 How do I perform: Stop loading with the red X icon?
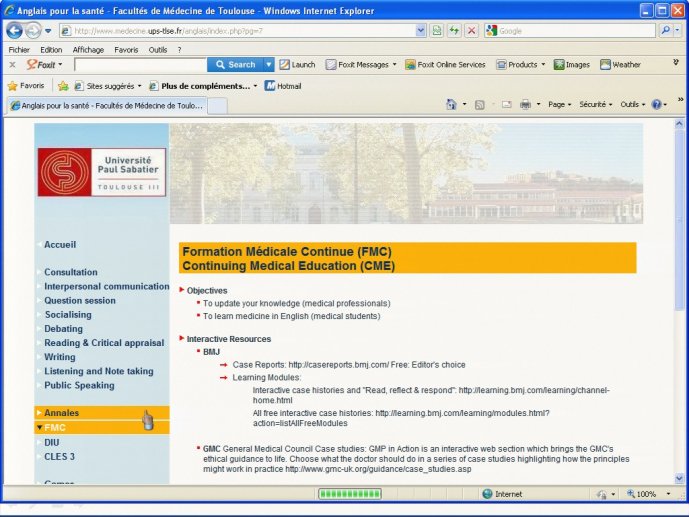pyautogui.click(x=471, y=31)
